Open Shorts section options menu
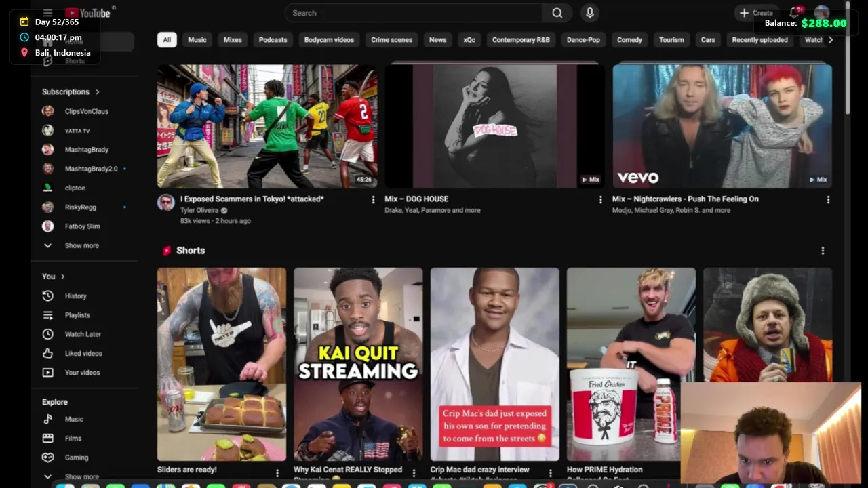The height and width of the screenshot is (488, 868). pos(823,251)
